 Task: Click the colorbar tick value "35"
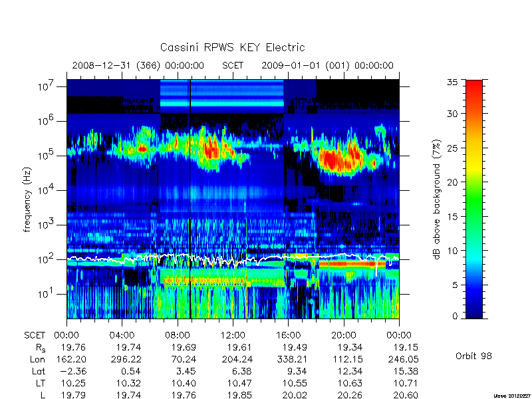[x=452, y=82]
